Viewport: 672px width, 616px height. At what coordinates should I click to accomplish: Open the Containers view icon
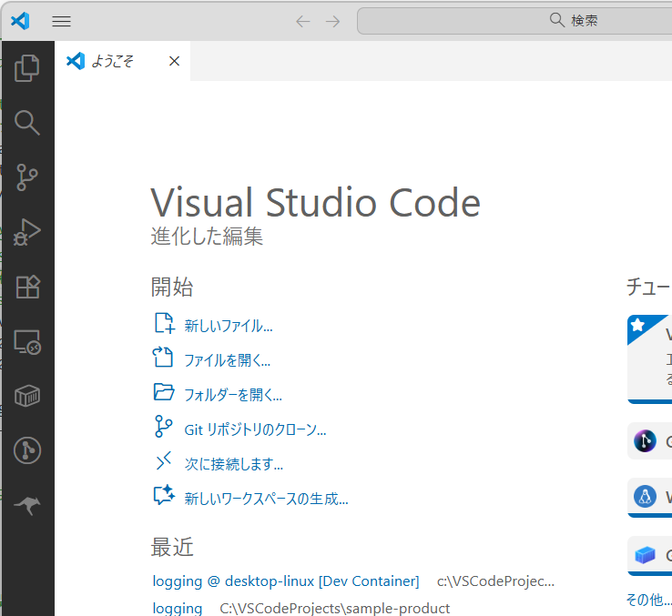tap(27, 396)
